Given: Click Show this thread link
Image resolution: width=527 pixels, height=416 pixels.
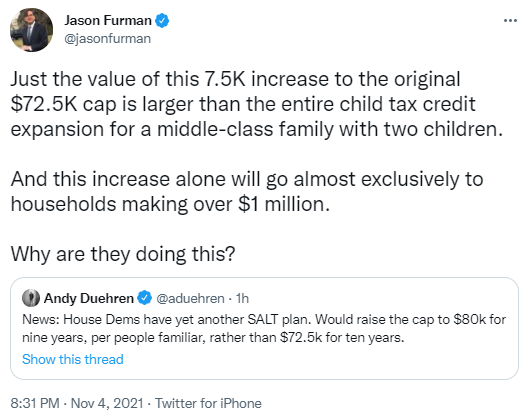Looking at the screenshot, I should coord(73,359).
